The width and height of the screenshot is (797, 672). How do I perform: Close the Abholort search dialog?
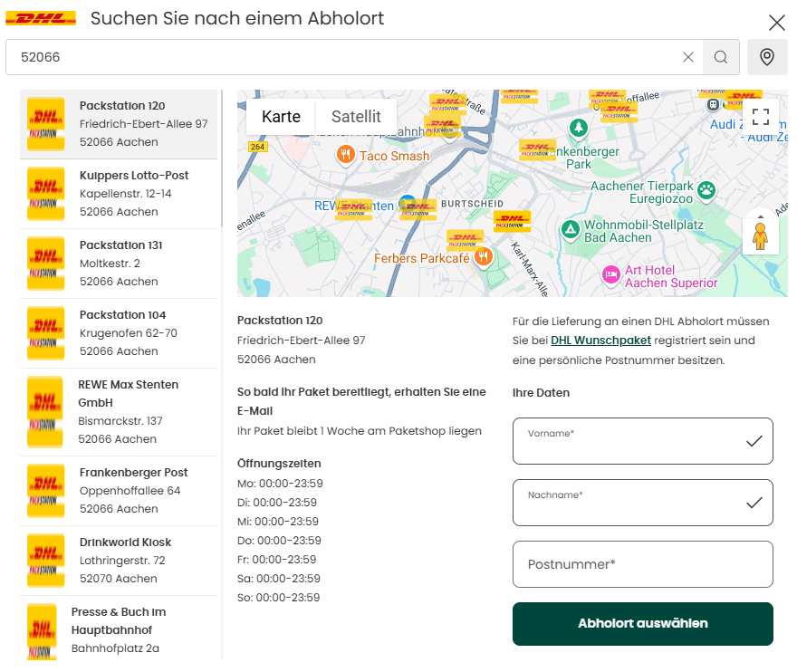pos(777,23)
